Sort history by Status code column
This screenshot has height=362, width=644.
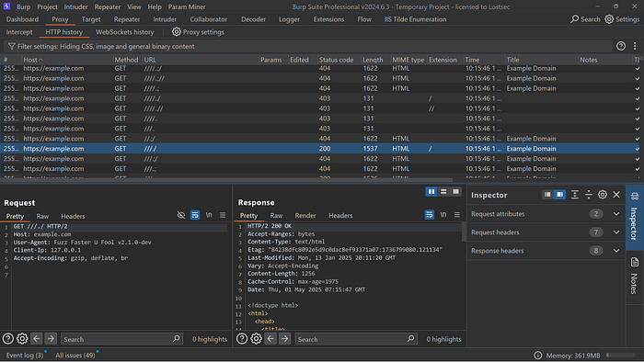(x=339, y=60)
